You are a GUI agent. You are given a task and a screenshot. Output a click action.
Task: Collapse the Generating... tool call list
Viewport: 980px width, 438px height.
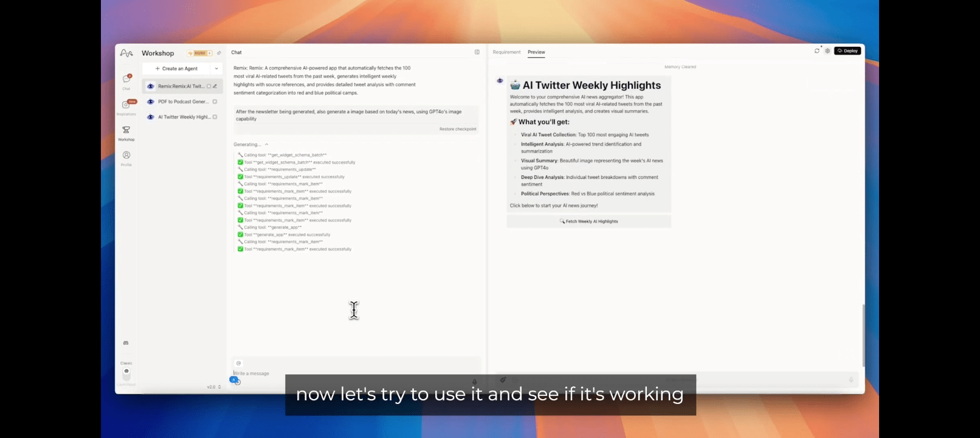point(266,145)
